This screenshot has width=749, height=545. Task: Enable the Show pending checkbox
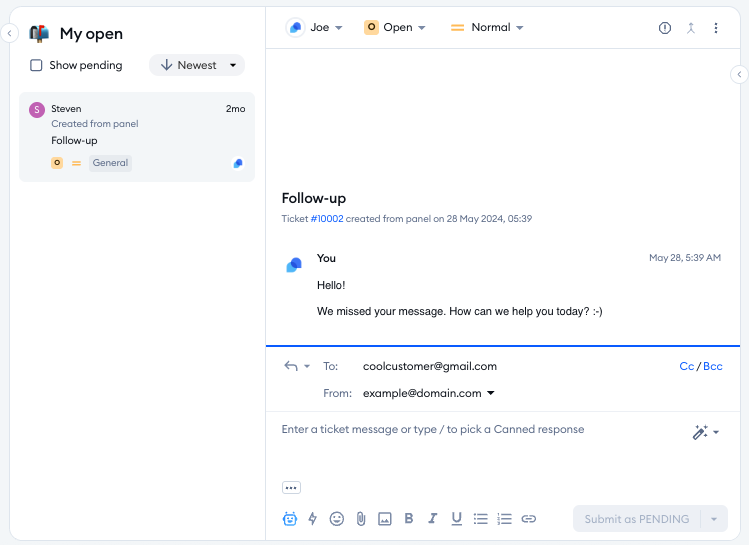click(36, 65)
